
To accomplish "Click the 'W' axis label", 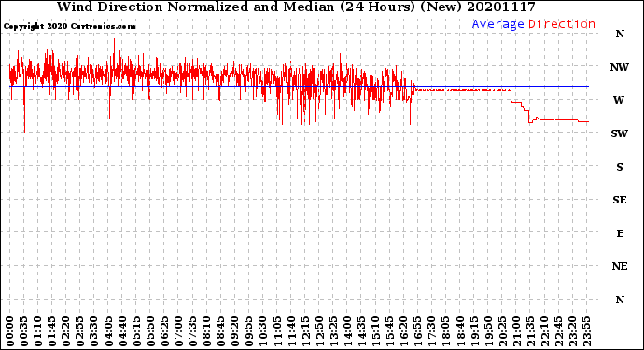I will [619, 100].
